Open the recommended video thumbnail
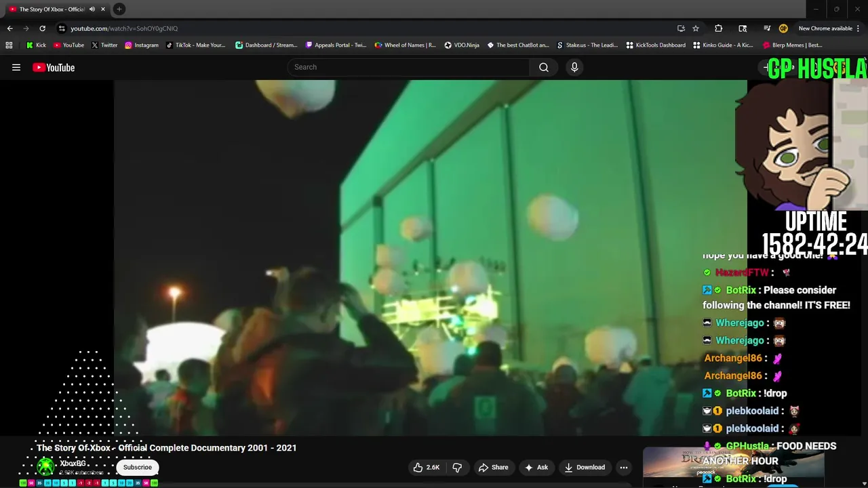This screenshot has height=488, width=868. click(x=733, y=464)
